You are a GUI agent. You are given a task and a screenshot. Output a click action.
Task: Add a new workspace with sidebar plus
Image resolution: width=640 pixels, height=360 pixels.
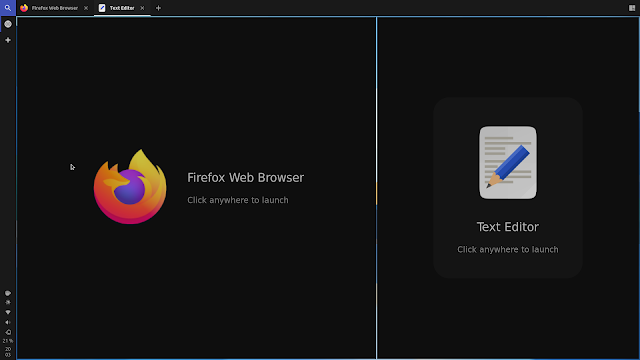[x=8, y=40]
